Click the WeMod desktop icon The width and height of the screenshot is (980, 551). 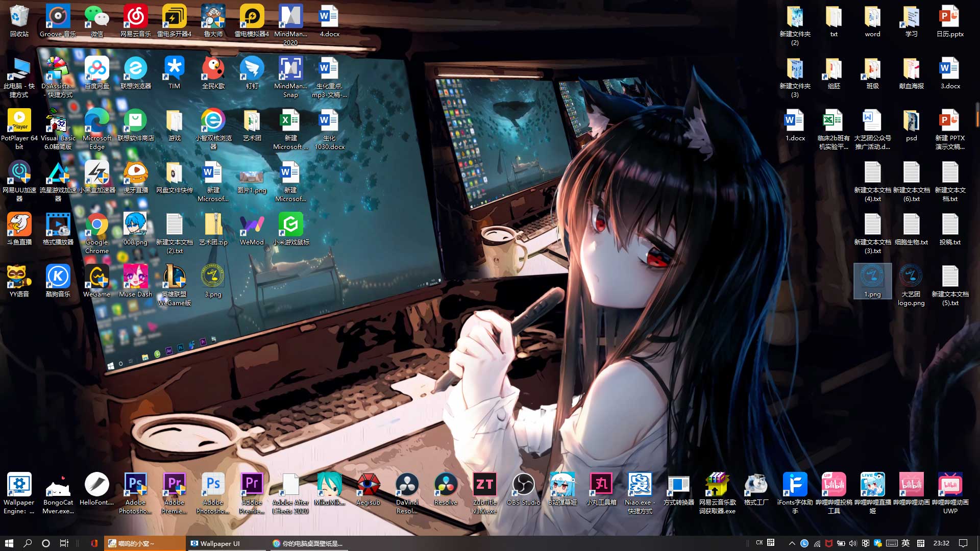252,230
